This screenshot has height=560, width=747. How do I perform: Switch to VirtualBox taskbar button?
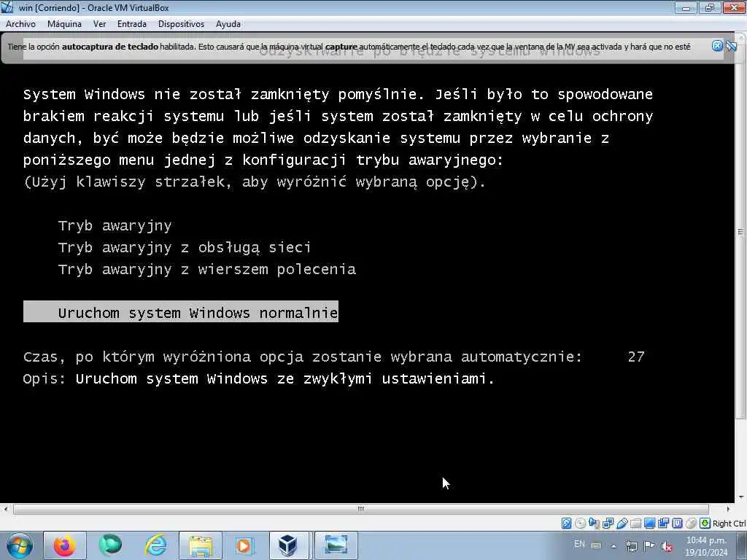click(x=290, y=545)
